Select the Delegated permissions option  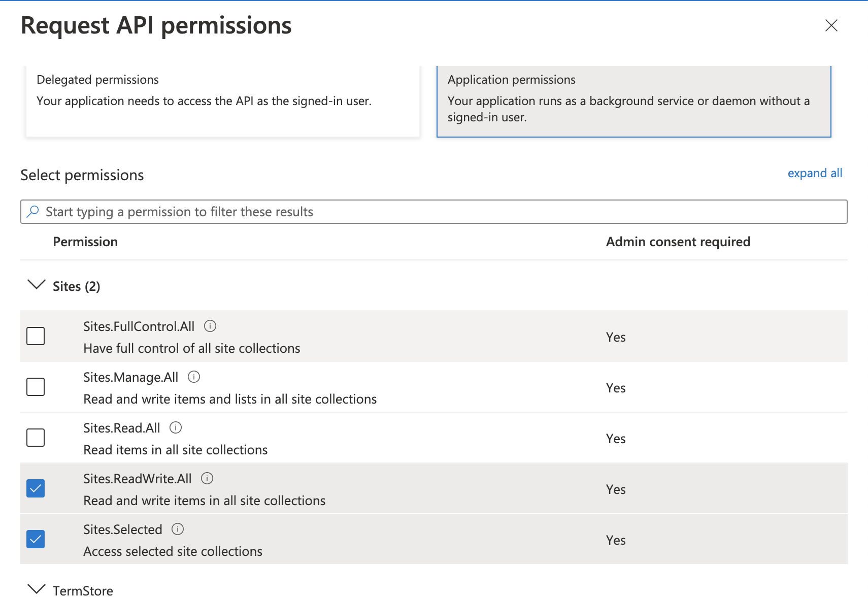[x=222, y=100]
